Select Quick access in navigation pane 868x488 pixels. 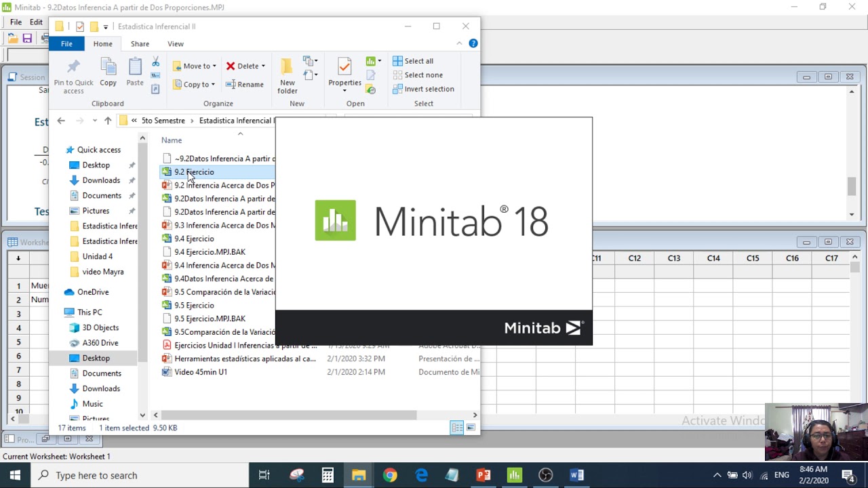(x=99, y=150)
